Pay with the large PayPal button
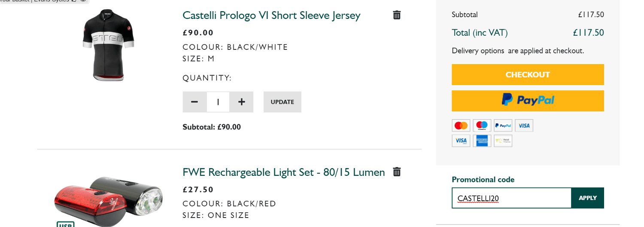This screenshot has height=227, width=644. pos(528,101)
